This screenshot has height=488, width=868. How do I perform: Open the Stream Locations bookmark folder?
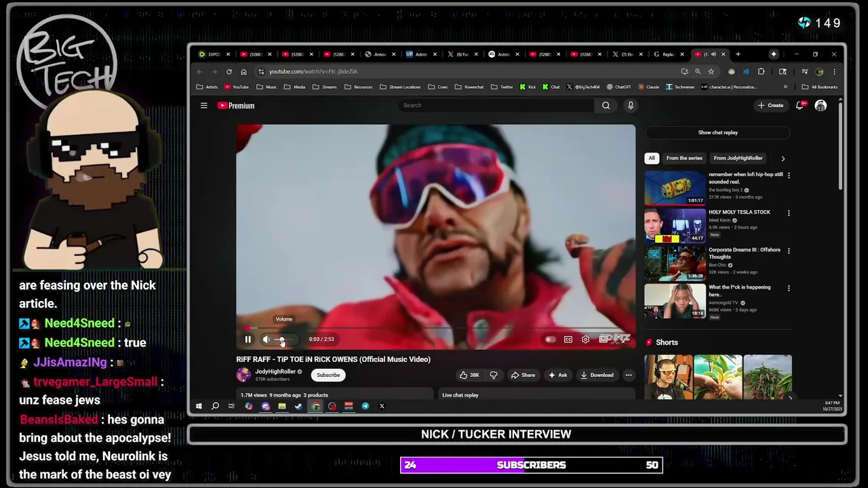pyautogui.click(x=401, y=87)
